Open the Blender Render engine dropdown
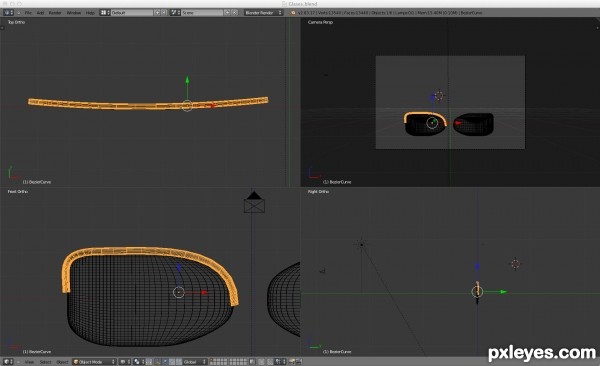Viewport: 600px width, 366px height. (x=264, y=13)
